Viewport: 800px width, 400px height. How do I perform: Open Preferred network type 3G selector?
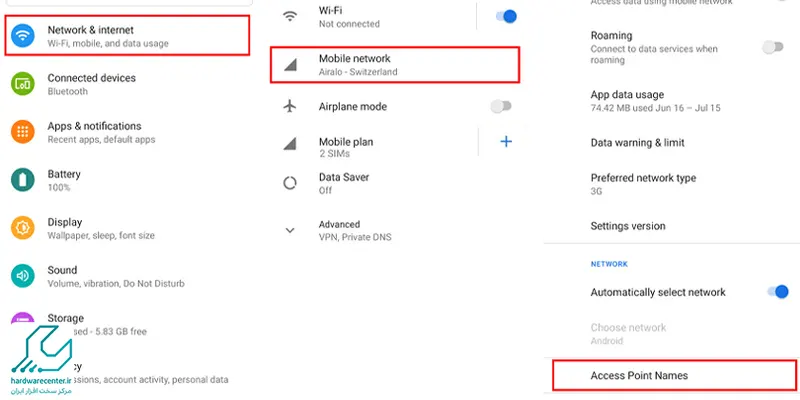[671, 184]
